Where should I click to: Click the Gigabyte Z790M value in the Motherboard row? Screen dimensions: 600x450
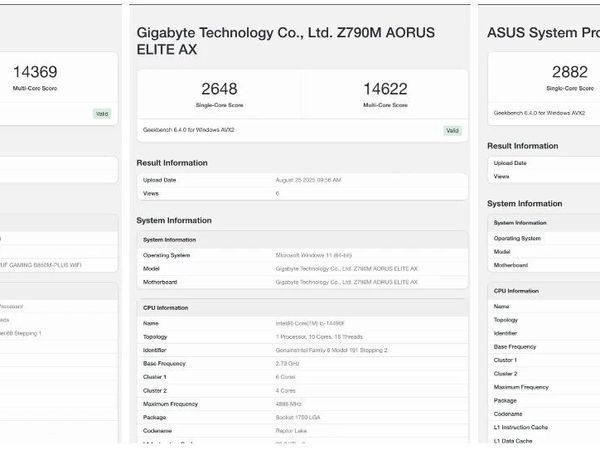(x=346, y=282)
